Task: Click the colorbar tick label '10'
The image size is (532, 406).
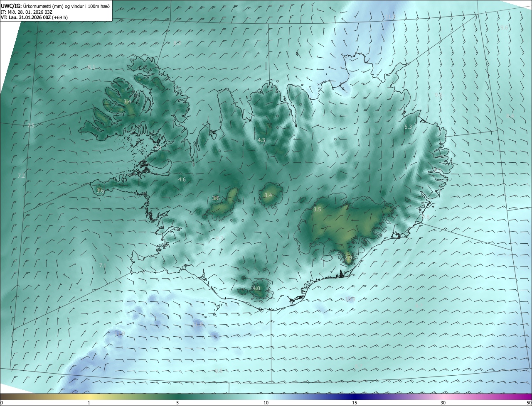Action: pos(266,403)
